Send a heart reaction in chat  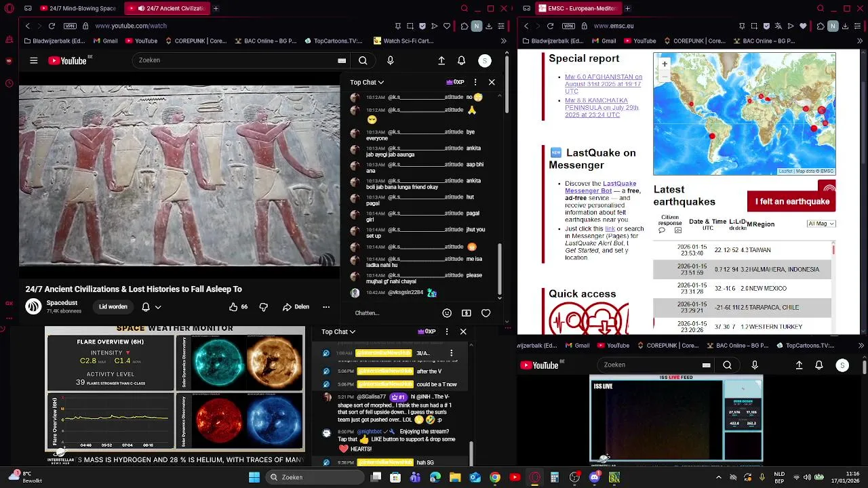[x=486, y=313]
